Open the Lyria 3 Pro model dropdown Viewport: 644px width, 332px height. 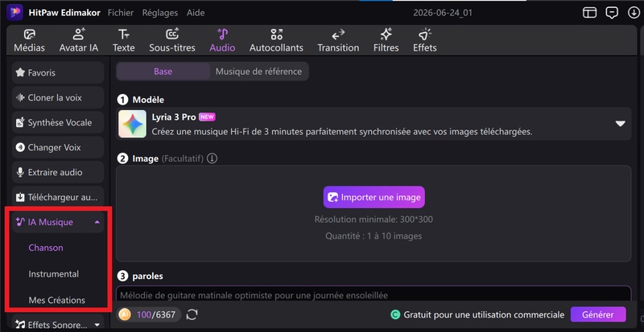pyautogui.click(x=620, y=124)
